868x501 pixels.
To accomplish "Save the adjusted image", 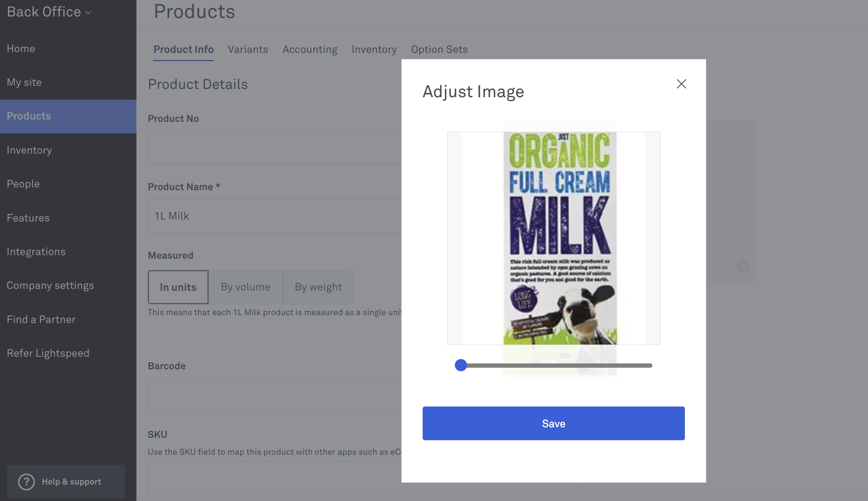I will tap(553, 423).
